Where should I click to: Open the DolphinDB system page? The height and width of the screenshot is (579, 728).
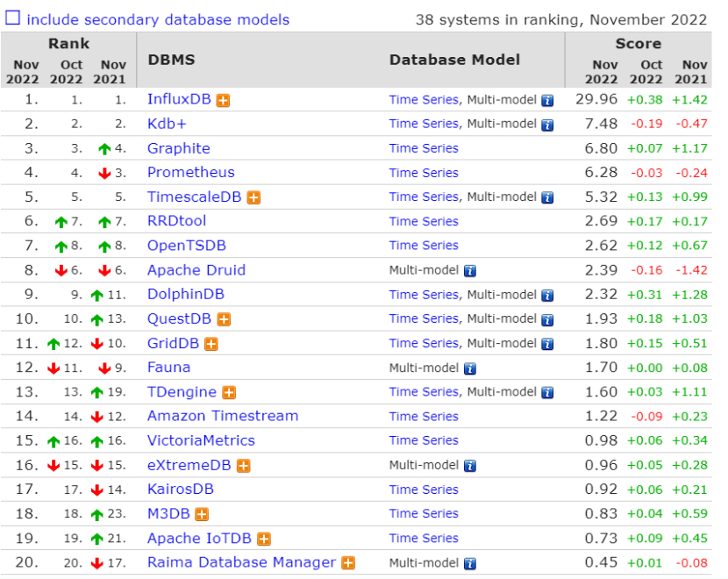pos(185,295)
